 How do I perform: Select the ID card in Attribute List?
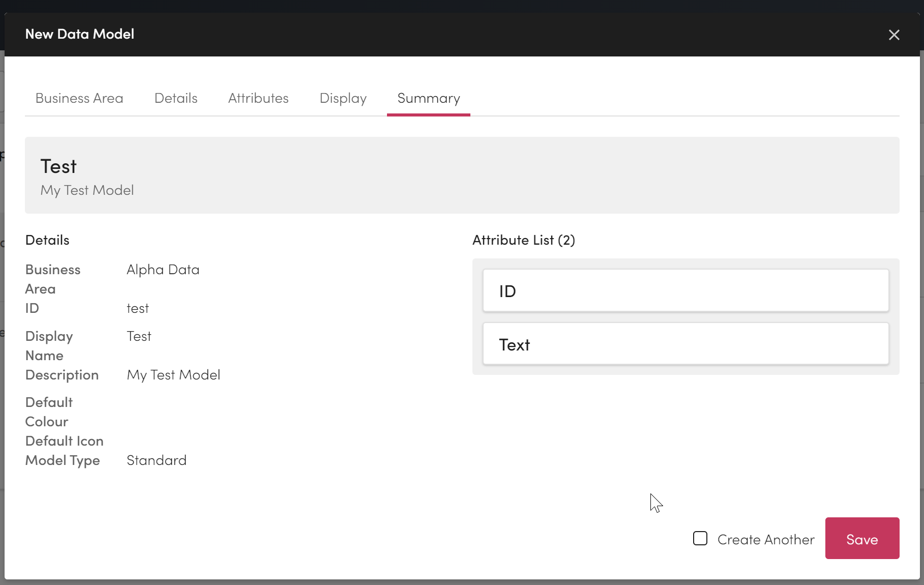(685, 291)
